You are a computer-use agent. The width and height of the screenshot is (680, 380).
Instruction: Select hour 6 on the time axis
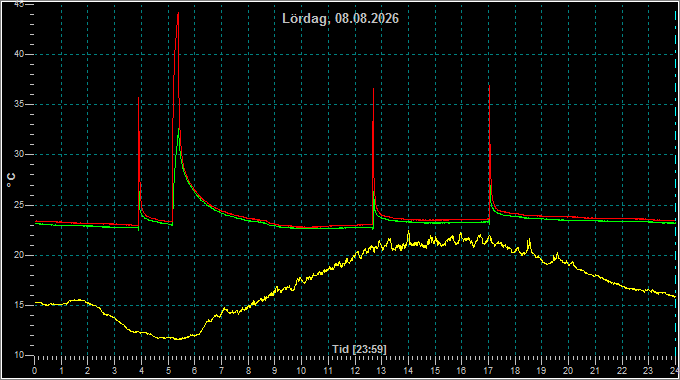194,371
